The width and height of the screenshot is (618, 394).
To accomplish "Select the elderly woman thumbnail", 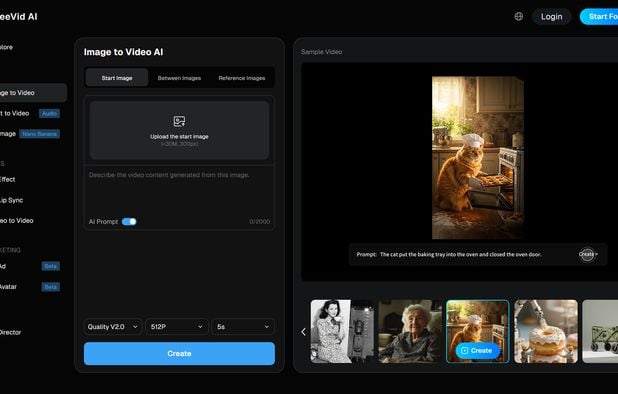I will coord(410,331).
